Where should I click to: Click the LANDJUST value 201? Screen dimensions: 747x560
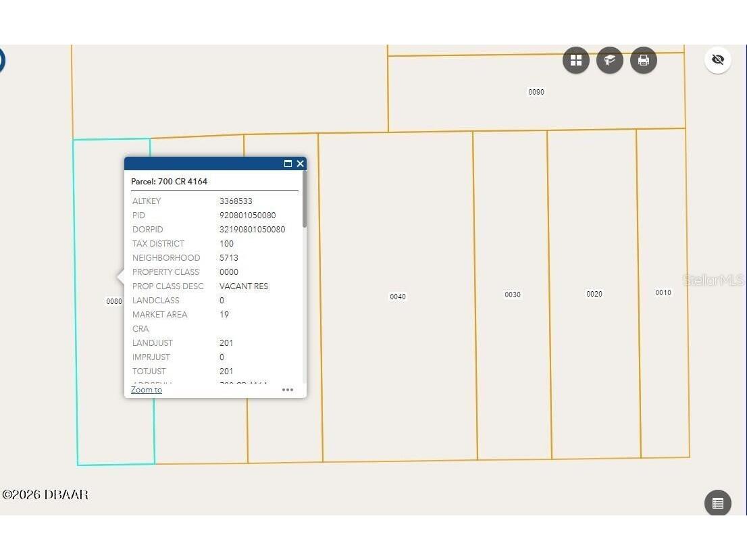click(226, 342)
